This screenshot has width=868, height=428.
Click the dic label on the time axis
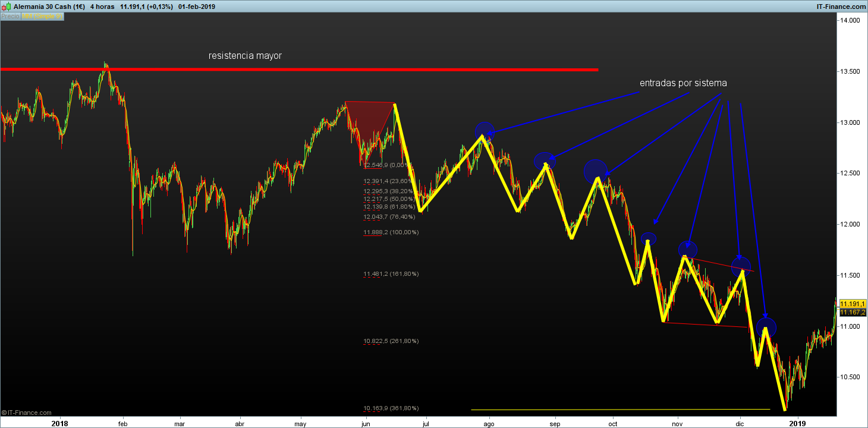739,423
